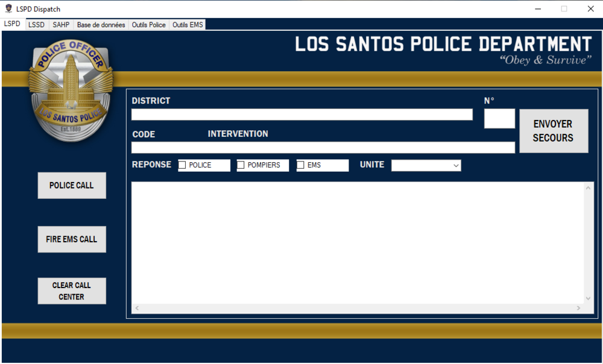Switch to the SAHP tab
This screenshot has width=603, height=364.
[x=60, y=25]
